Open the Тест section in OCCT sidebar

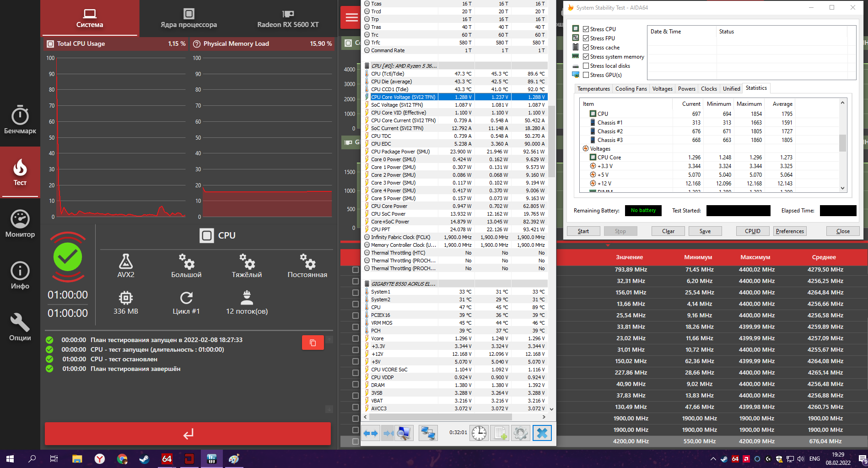coord(20,172)
